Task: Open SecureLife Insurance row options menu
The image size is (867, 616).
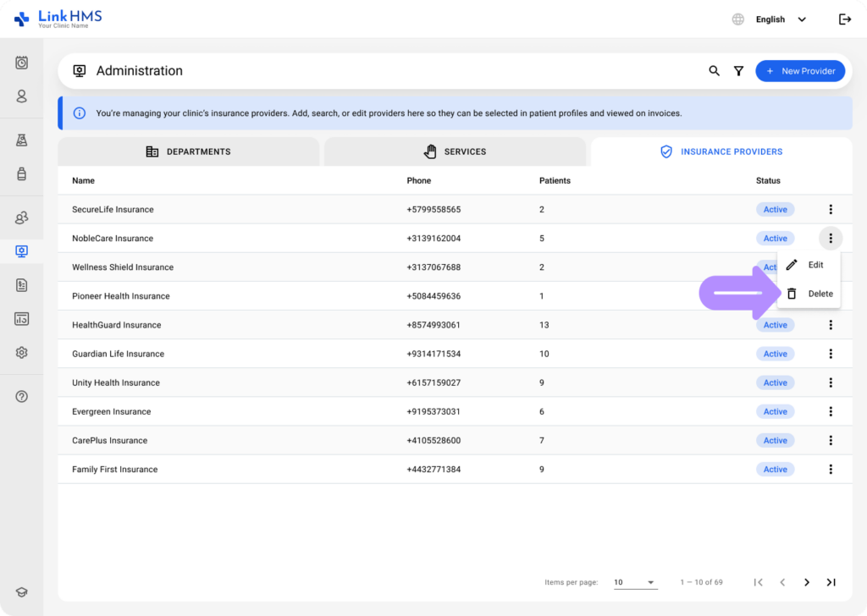Action: pos(831,209)
